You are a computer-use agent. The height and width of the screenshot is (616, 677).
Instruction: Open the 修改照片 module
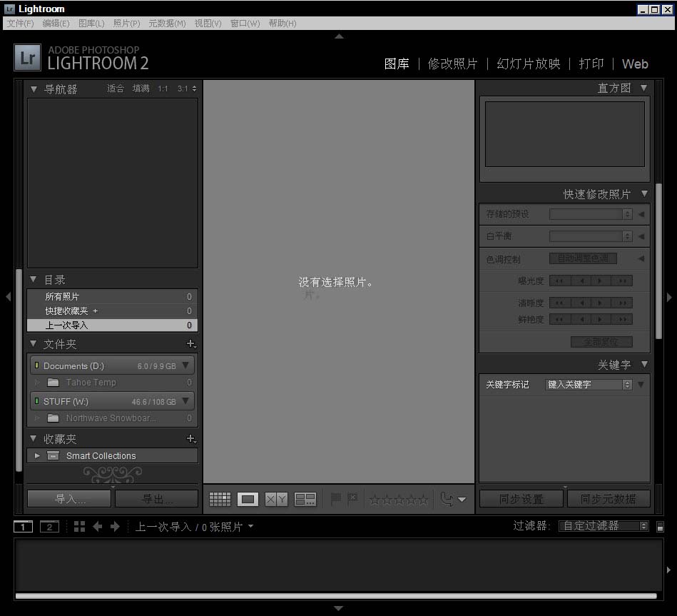pos(452,64)
